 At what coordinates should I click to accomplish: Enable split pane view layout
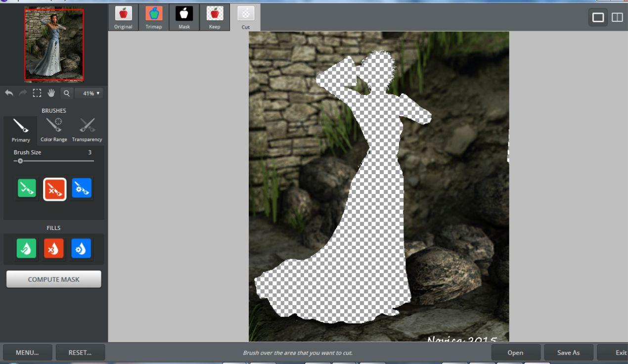pyautogui.click(x=617, y=17)
